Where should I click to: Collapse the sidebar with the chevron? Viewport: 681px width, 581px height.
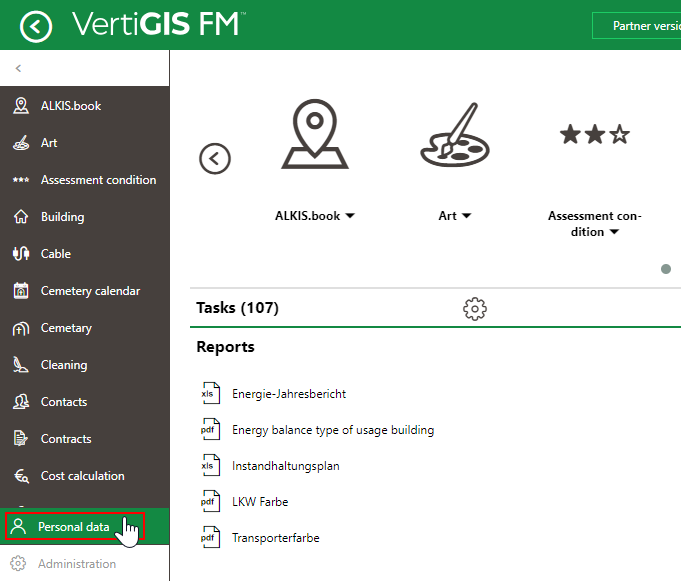coord(18,69)
